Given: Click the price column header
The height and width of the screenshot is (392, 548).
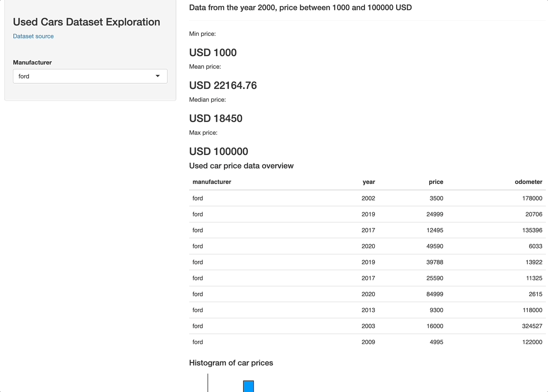Looking at the screenshot, I should (436, 182).
